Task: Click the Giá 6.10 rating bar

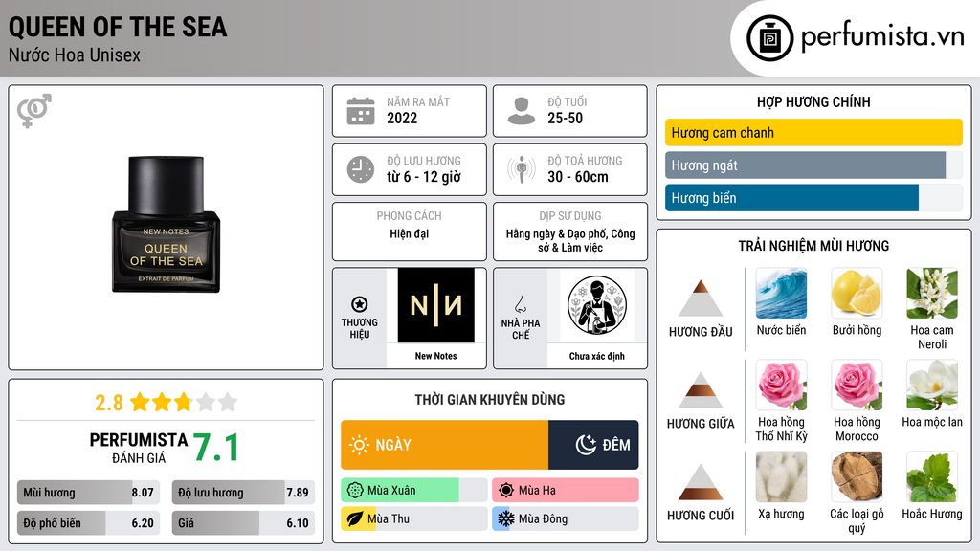Action: (x=243, y=523)
